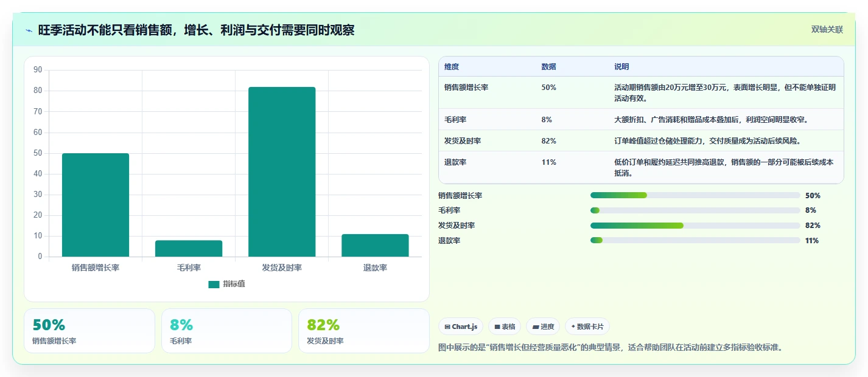Click the Chart.js chip
Image resolution: width=868 pixels, height=377 pixels.
point(461,327)
